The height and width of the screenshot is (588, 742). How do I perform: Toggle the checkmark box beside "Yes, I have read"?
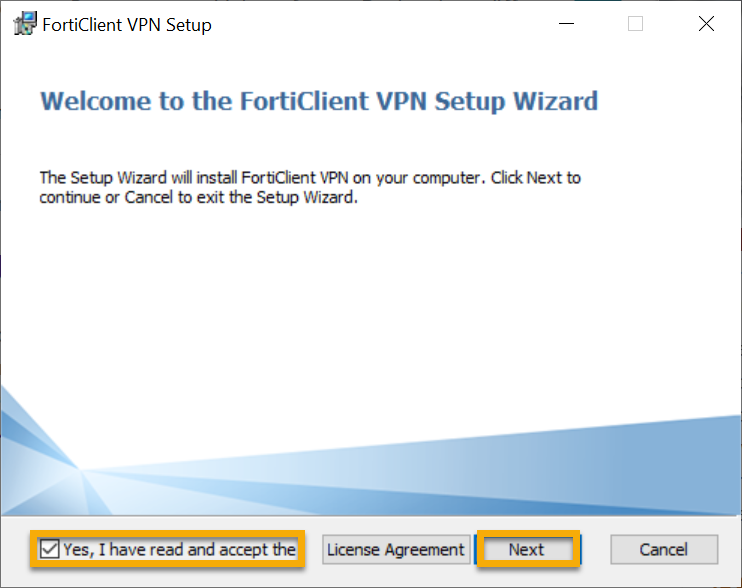pos(50,549)
